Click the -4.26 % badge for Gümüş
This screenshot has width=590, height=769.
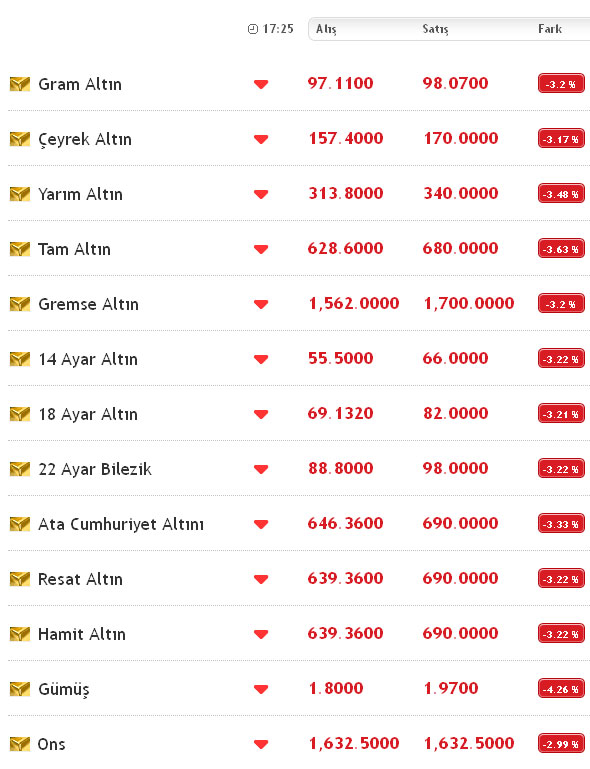pyautogui.click(x=561, y=689)
